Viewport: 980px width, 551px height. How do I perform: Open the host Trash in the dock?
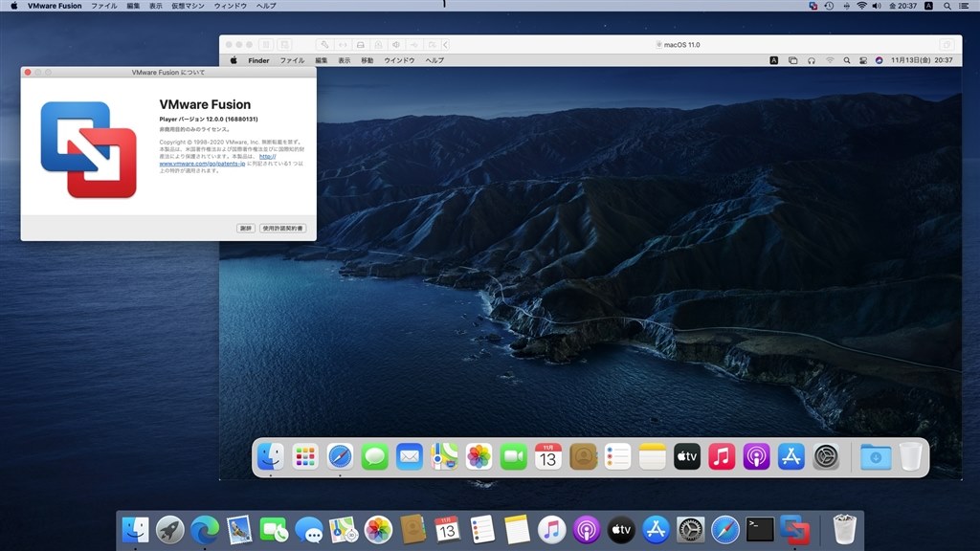click(844, 530)
